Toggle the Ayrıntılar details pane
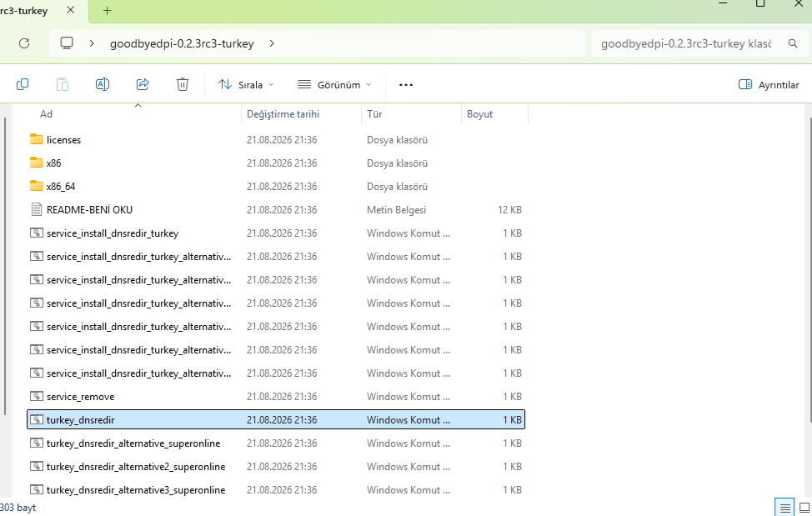Screen dimensions: 812x516 [769, 84]
